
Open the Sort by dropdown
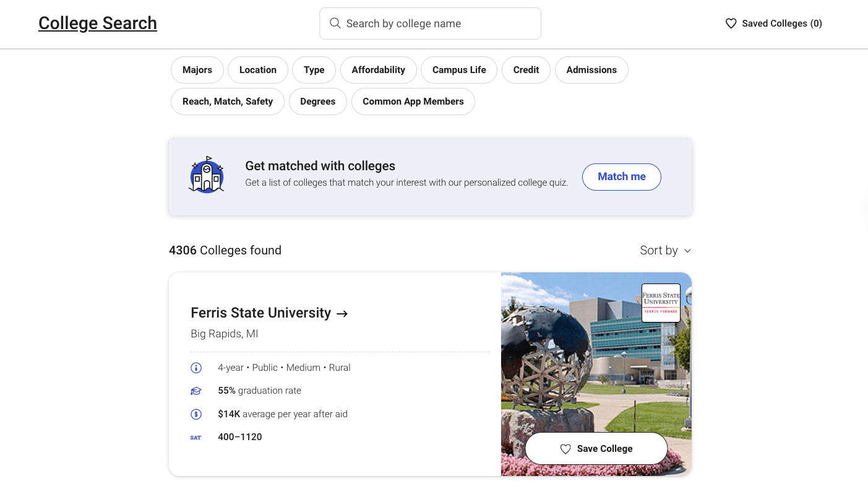coord(665,251)
